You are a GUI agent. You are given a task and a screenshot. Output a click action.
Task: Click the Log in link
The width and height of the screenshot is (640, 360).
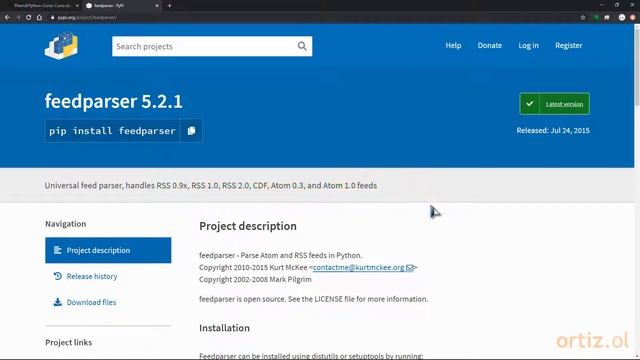tap(529, 45)
